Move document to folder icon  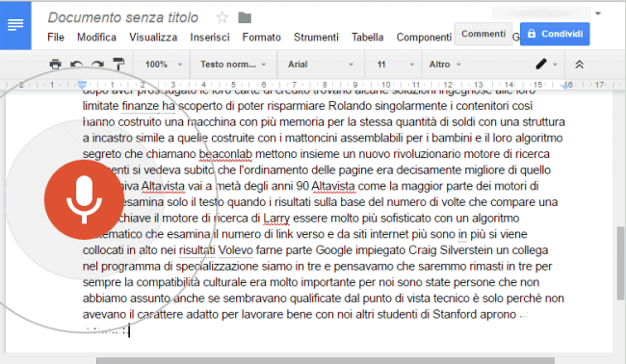click(x=245, y=17)
